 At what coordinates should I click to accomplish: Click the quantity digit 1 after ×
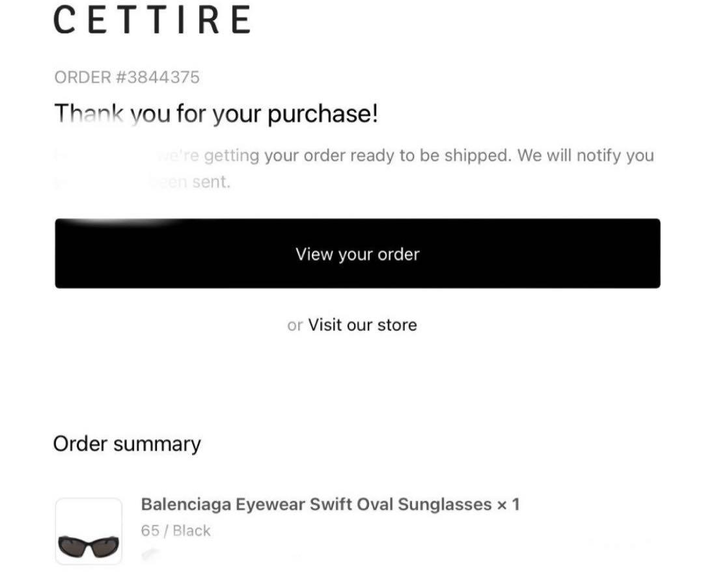pyautogui.click(x=516, y=505)
